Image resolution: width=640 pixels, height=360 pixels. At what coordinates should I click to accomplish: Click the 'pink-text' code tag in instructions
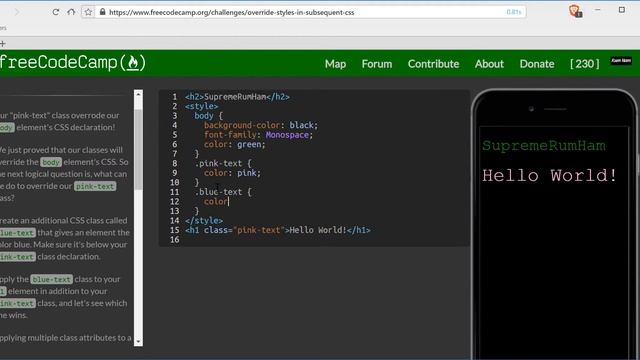point(95,187)
